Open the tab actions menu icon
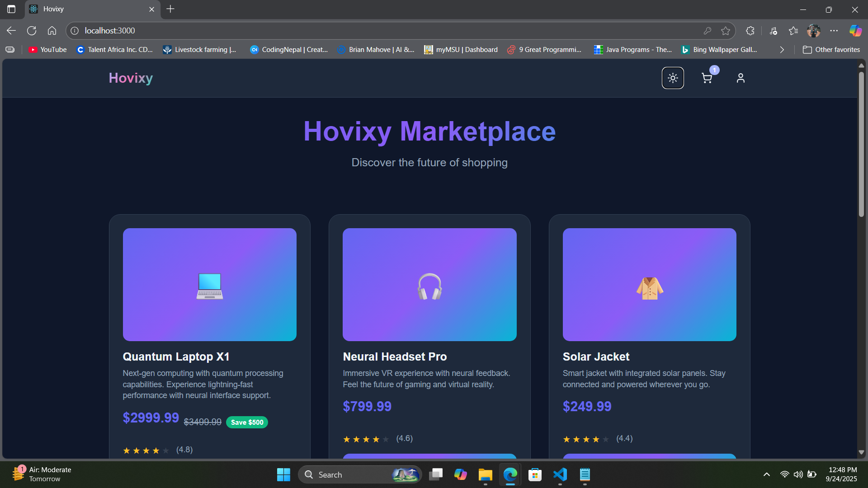This screenshot has height=488, width=868. (x=11, y=9)
